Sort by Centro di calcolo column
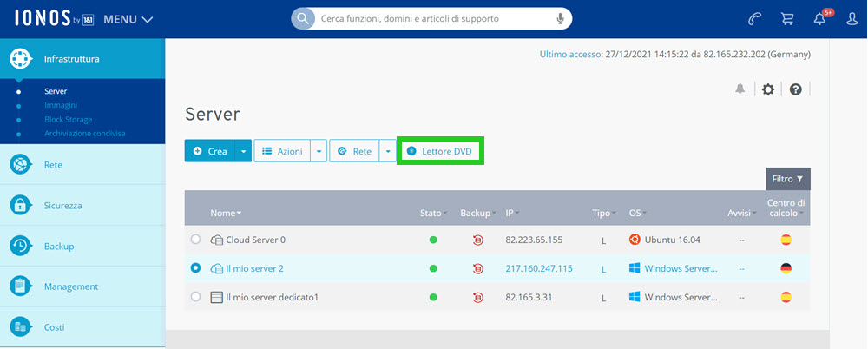Screen dimensions: 868x349 coord(786,207)
